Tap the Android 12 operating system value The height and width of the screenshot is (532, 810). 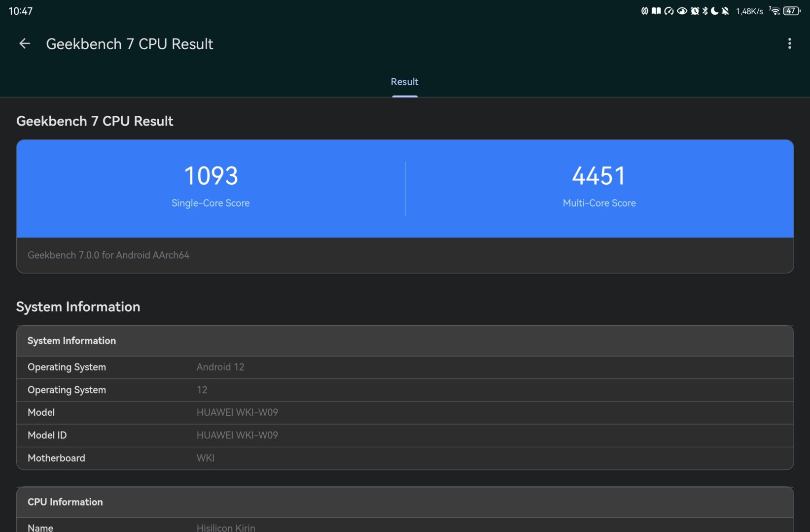click(220, 367)
